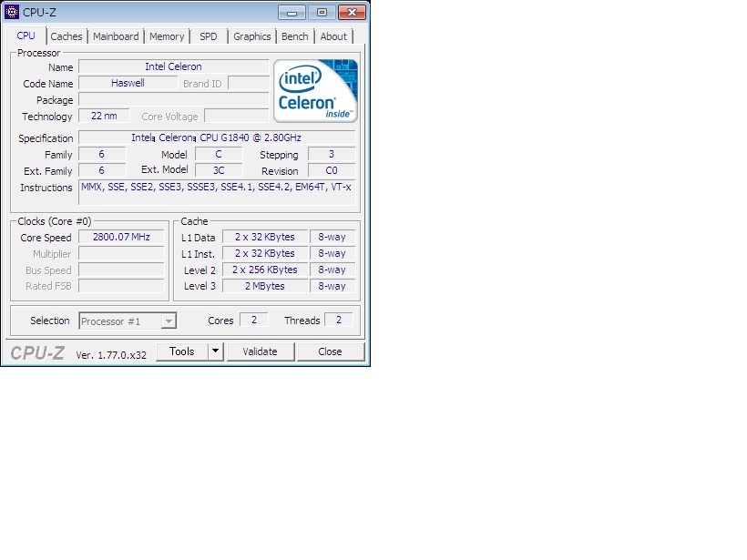Click the Tools button
The image size is (747, 560).
(182, 351)
